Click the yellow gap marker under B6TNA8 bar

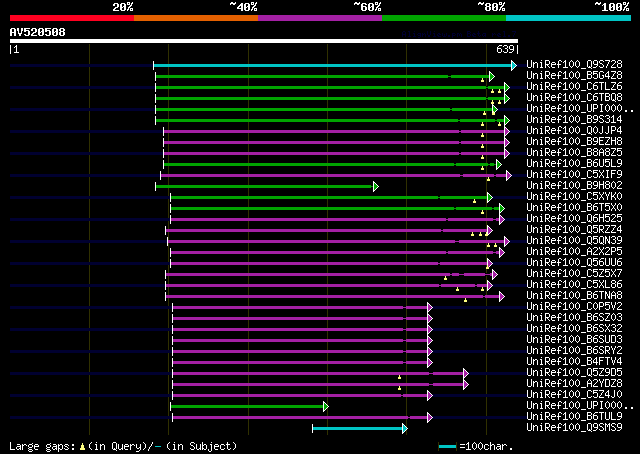coord(466,300)
